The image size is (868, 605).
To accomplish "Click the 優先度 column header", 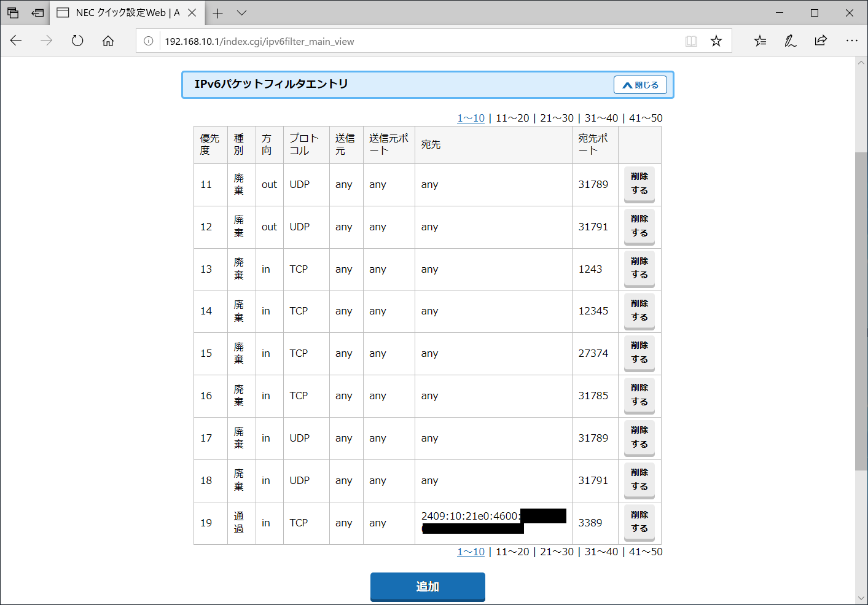I will tap(211, 145).
